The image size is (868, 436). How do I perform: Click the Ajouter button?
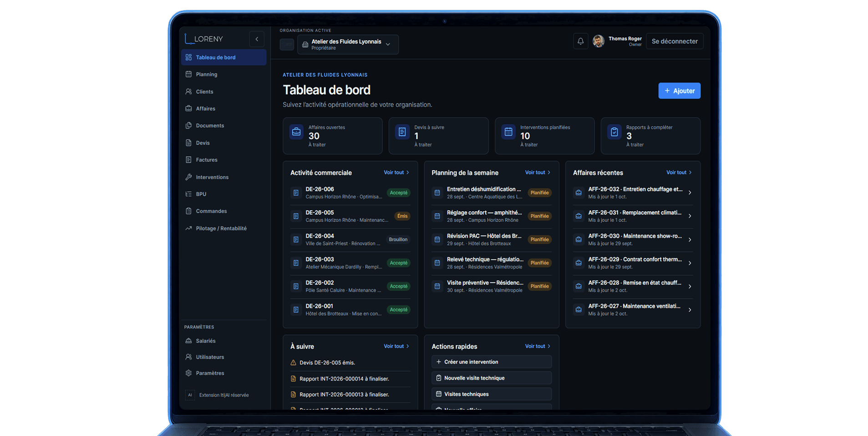tap(679, 91)
